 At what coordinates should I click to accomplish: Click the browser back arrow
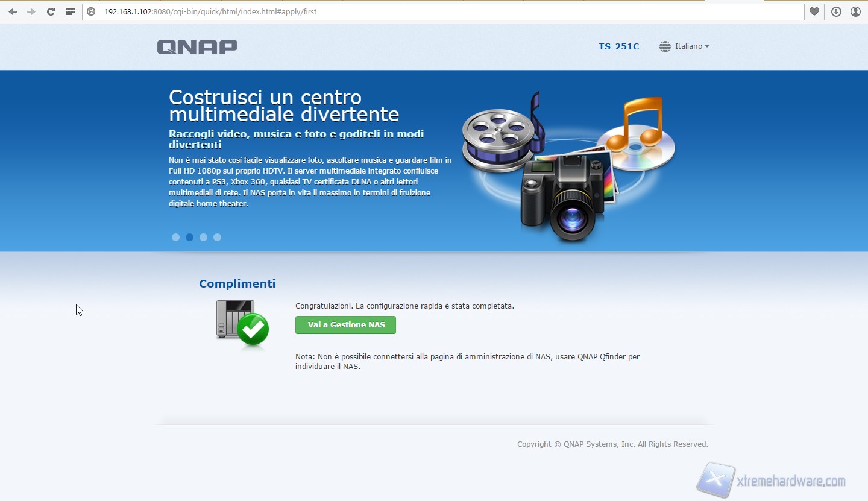[x=13, y=11]
